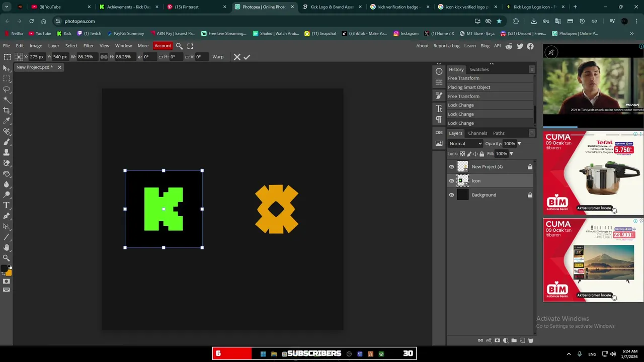Toggle Photopea fullscreen mode icon
Screen dimensions: 644x362
click(x=190, y=46)
